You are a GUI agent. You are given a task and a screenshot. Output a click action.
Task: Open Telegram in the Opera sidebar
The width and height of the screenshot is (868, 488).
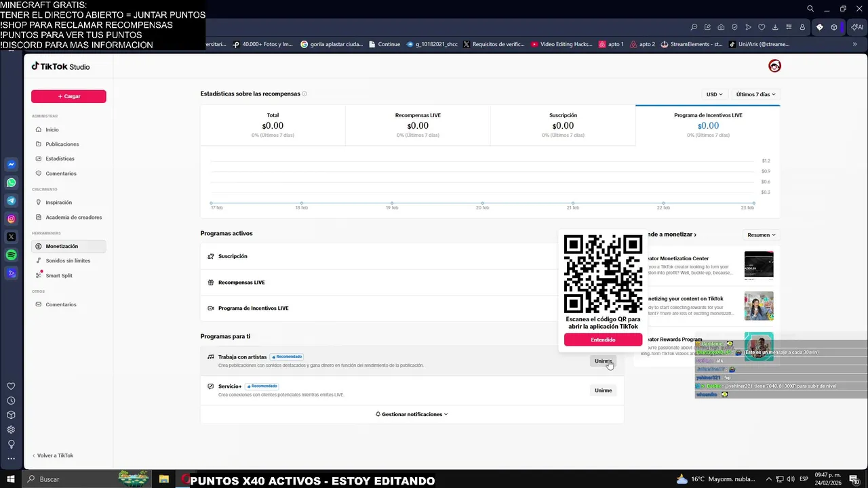11,201
